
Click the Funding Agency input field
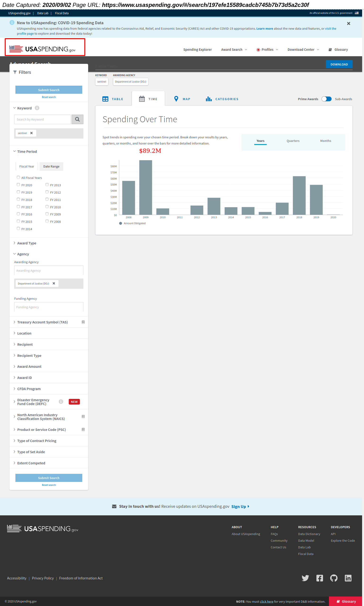coord(49,307)
